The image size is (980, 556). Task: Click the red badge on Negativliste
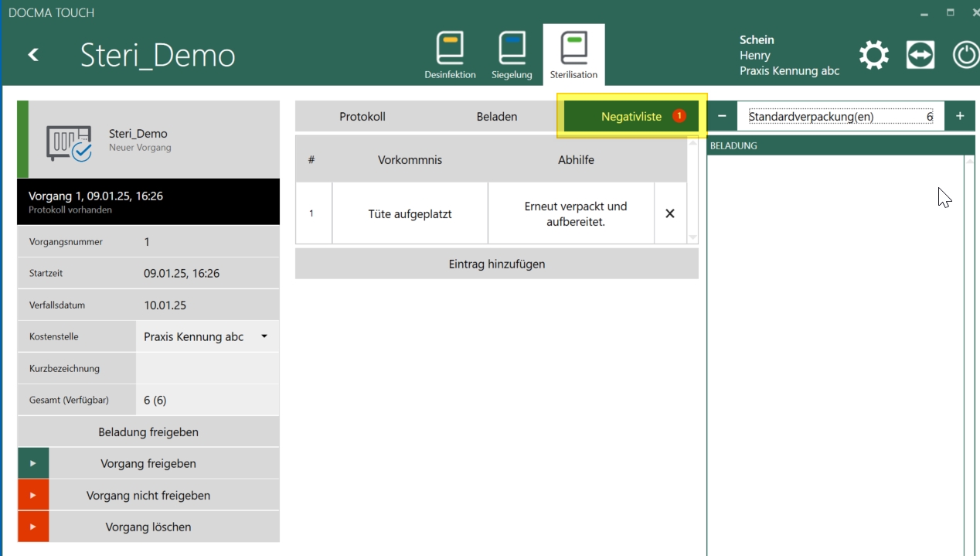coord(679,116)
